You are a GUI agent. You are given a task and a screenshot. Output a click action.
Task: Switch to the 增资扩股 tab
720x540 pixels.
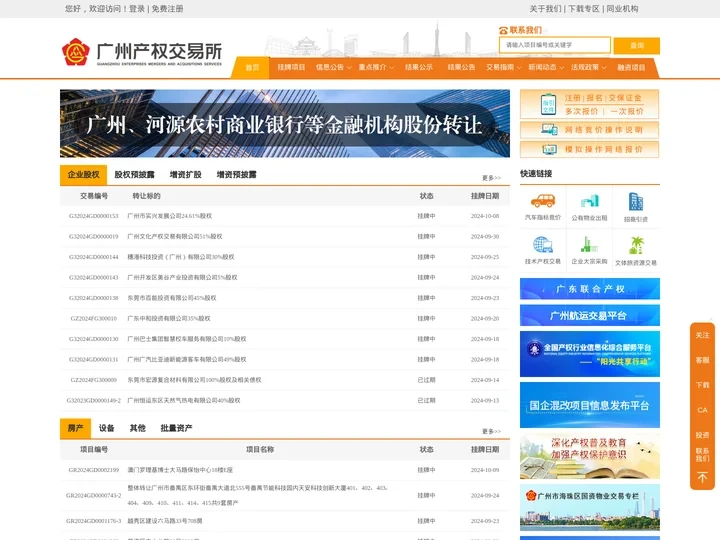tap(186, 174)
